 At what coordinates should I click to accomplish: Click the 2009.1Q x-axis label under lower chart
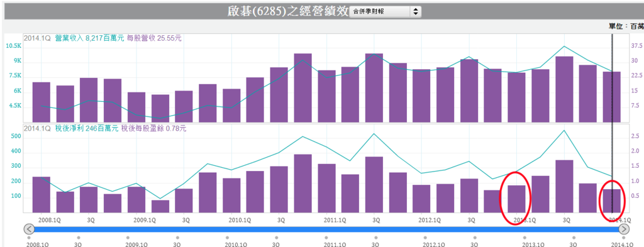144,220
